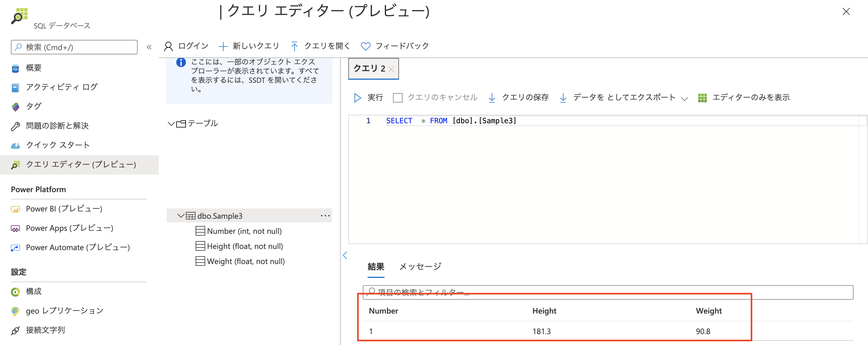Click the ログイン button
Image resolution: width=868 pixels, height=345 pixels.
(x=186, y=46)
